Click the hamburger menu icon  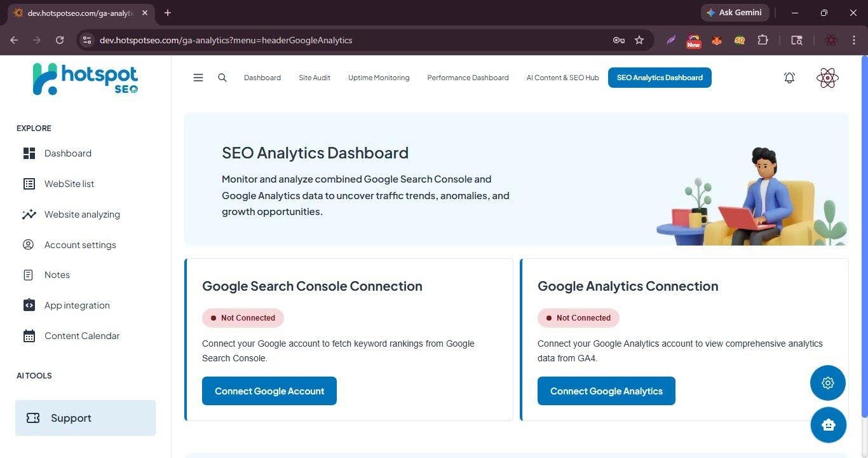pos(198,78)
